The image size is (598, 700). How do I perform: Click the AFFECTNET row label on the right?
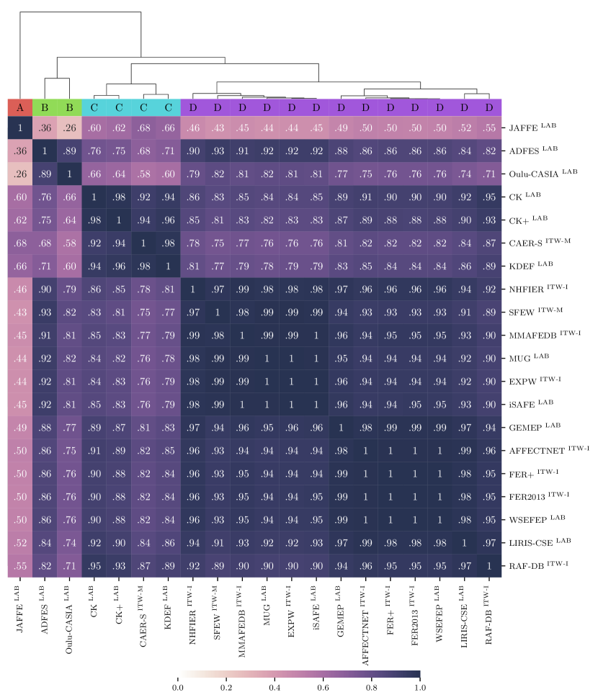[549, 450]
